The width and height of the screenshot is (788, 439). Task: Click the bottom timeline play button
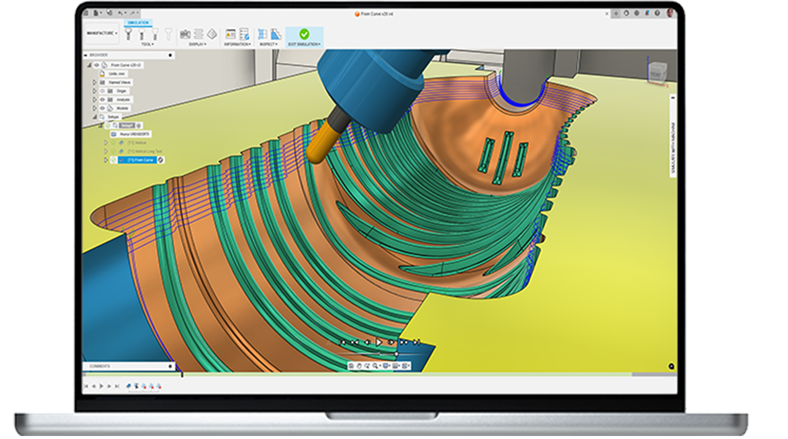point(101,386)
